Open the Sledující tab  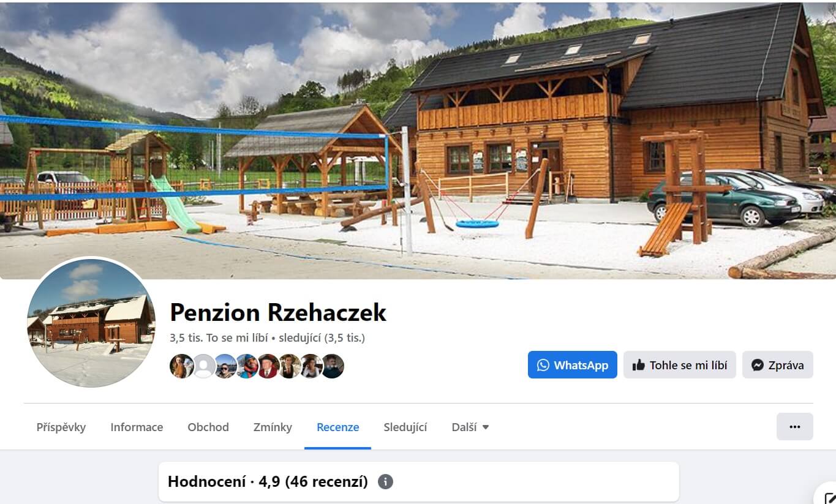(405, 427)
